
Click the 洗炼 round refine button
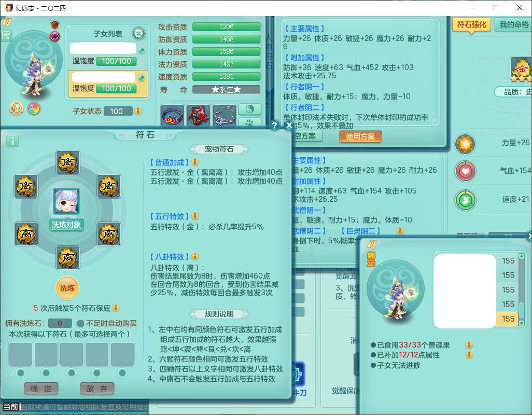tap(67, 288)
